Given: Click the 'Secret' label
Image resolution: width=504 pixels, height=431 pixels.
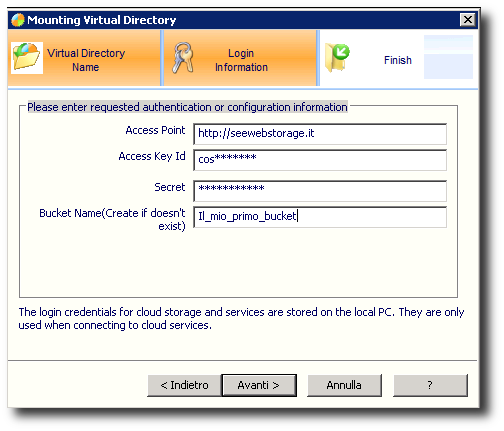Looking at the screenshot, I should 170,187.
